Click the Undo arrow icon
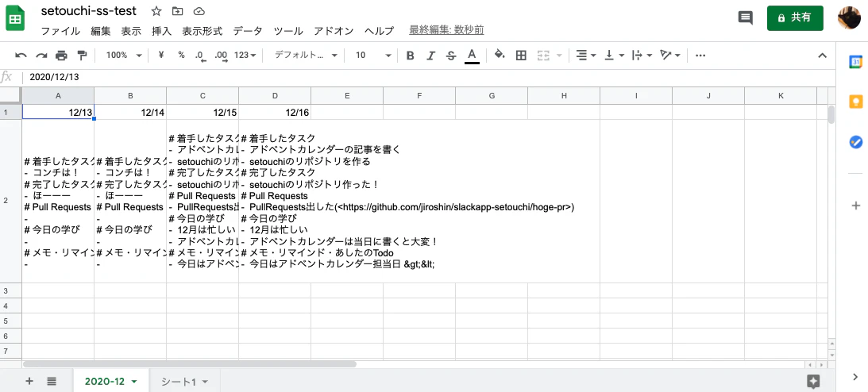Image resolution: width=868 pixels, height=392 pixels. (x=21, y=56)
